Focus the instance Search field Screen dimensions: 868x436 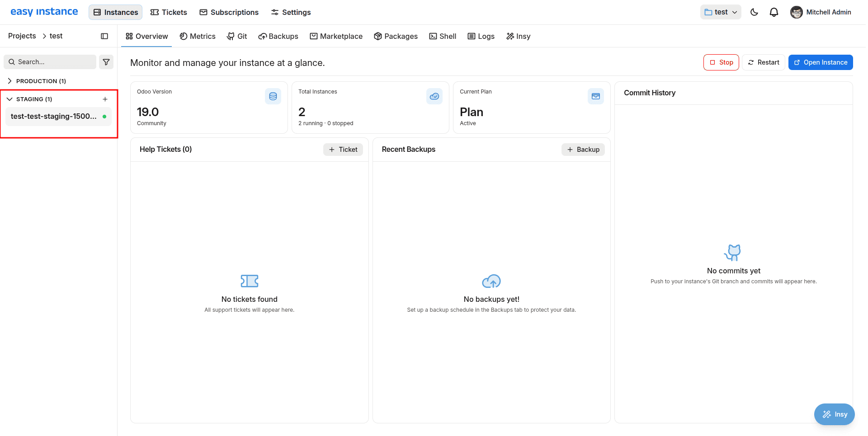click(x=50, y=62)
